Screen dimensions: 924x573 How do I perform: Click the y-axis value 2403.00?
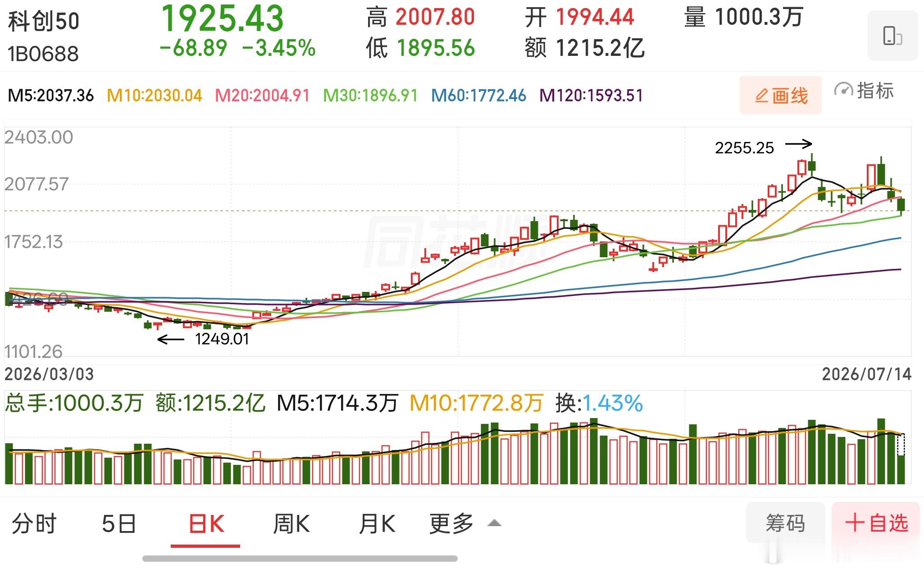[39, 137]
